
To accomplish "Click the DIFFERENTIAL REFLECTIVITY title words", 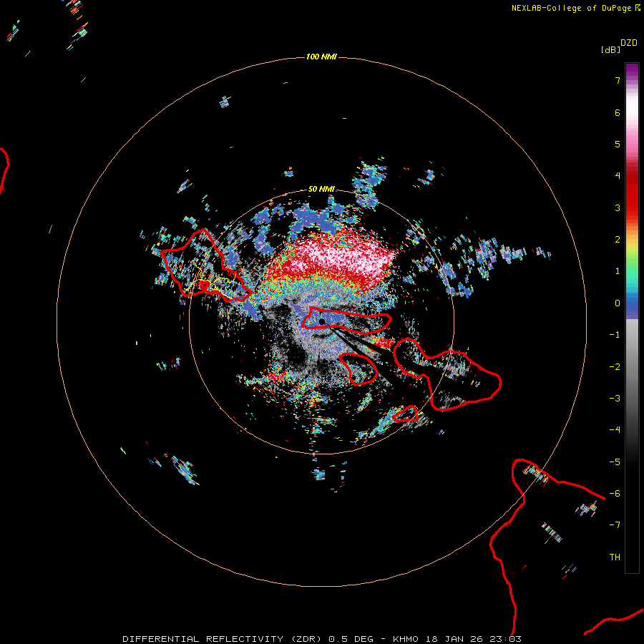I will pos(203,639).
